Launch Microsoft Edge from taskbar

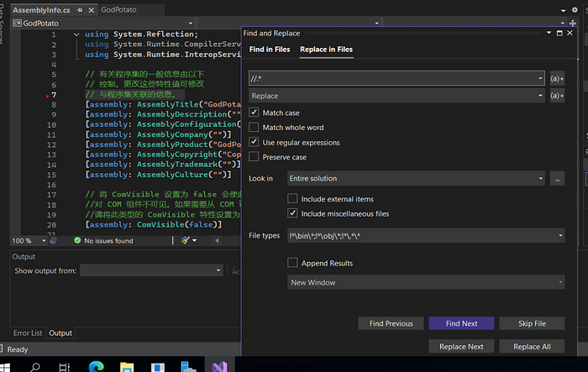[96, 367]
